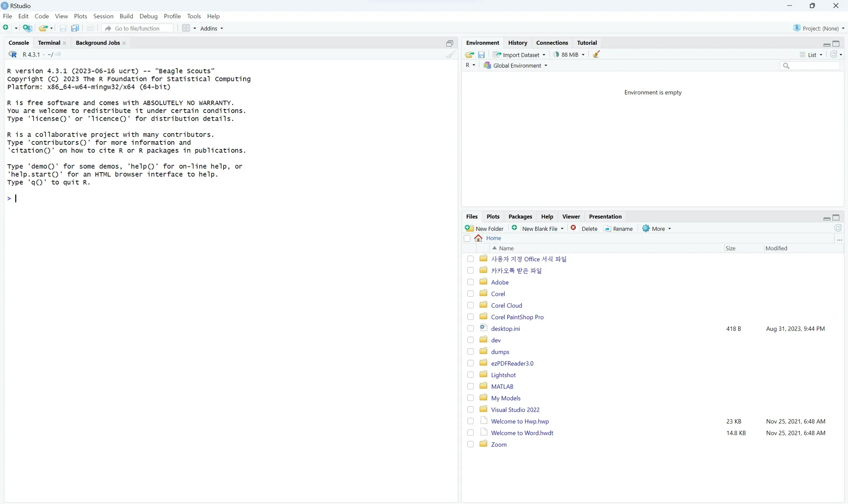Viewport: 848px width, 504px height.
Task: Select checkbox for Corel Cloud folder
Action: click(470, 305)
